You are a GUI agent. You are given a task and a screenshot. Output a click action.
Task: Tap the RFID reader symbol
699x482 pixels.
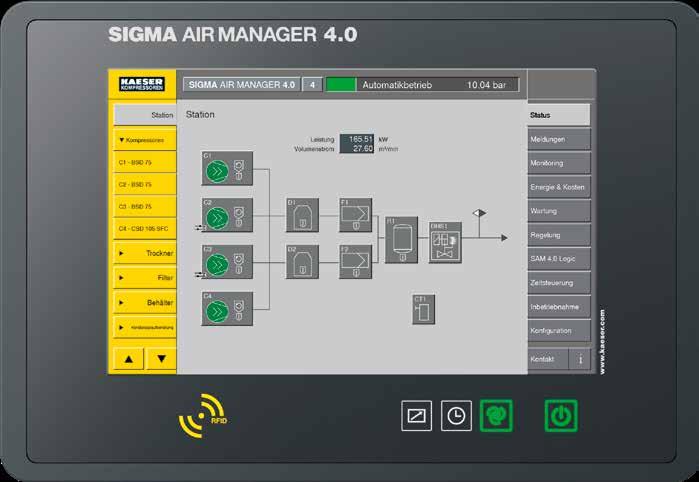pyautogui.click(x=202, y=416)
